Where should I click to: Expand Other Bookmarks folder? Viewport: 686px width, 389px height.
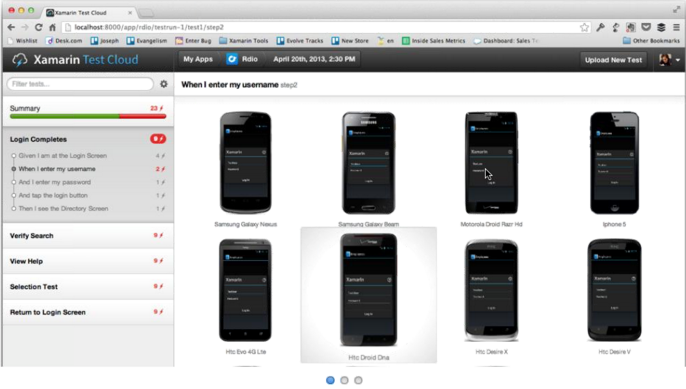click(x=651, y=41)
